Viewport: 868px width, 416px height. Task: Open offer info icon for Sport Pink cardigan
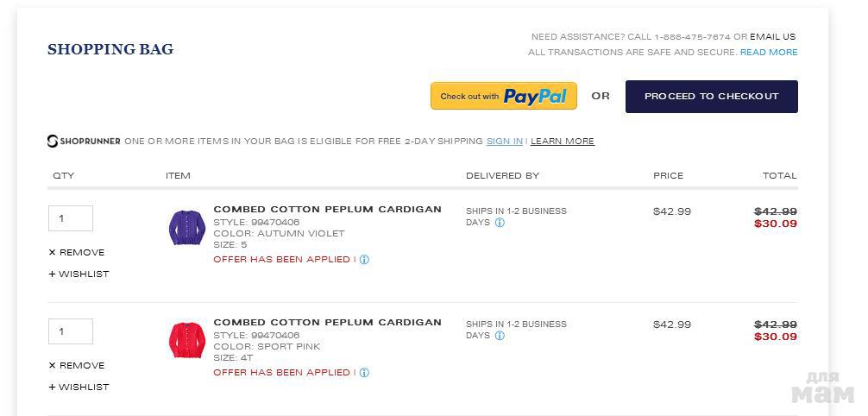pos(364,373)
